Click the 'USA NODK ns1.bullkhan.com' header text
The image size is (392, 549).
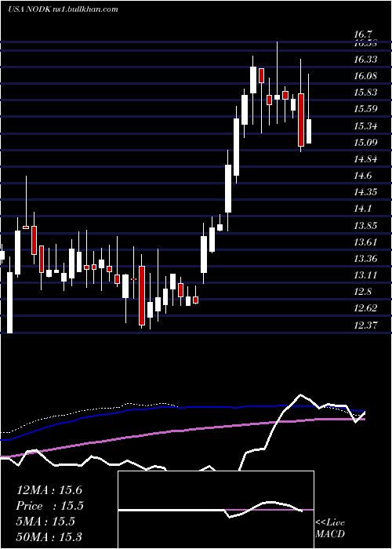[x=63, y=9]
